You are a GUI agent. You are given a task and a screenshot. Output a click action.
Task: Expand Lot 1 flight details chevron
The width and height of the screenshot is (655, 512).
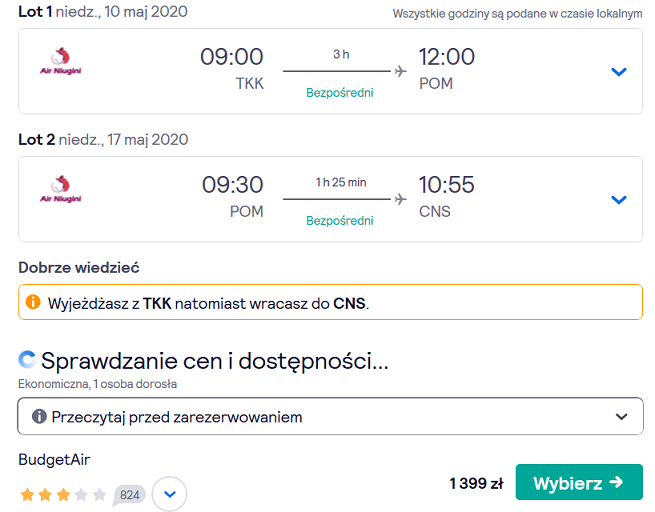click(x=619, y=72)
